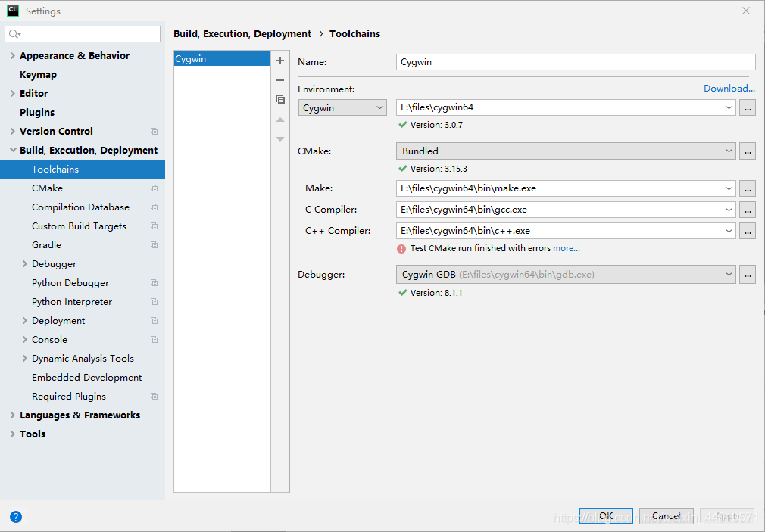
Task: Move toolchain up with arrow icon
Action: point(280,120)
